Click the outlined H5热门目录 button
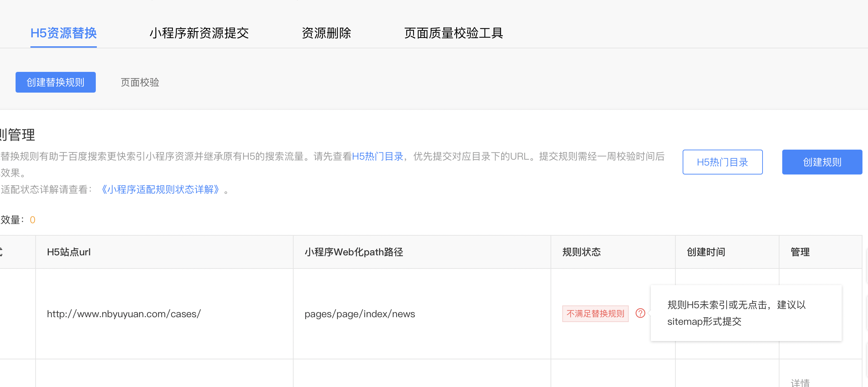 coord(723,162)
